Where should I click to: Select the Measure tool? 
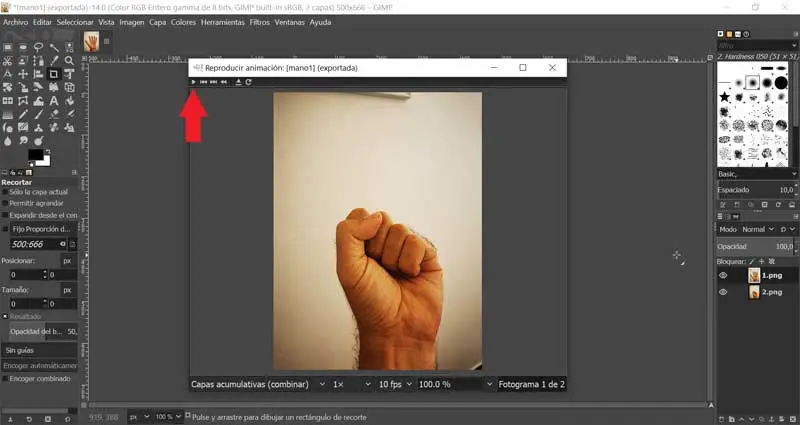[x=8, y=74]
